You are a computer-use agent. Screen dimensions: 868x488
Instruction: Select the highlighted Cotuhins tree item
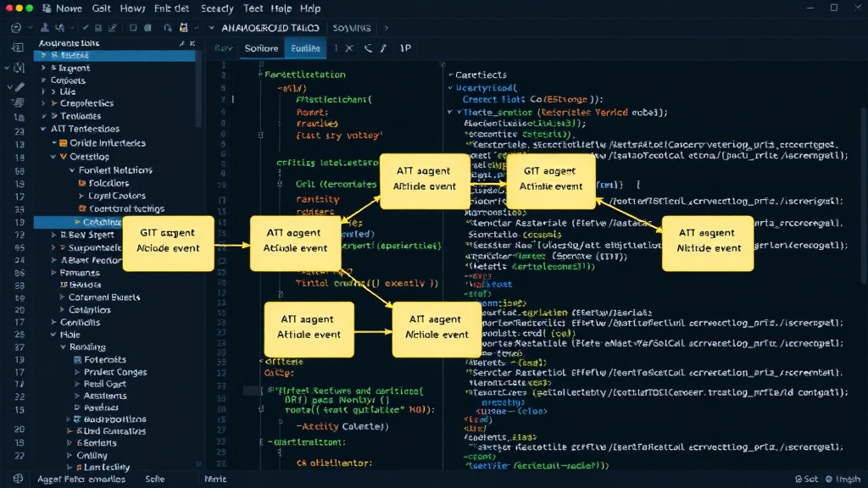[x=78, y=223]
